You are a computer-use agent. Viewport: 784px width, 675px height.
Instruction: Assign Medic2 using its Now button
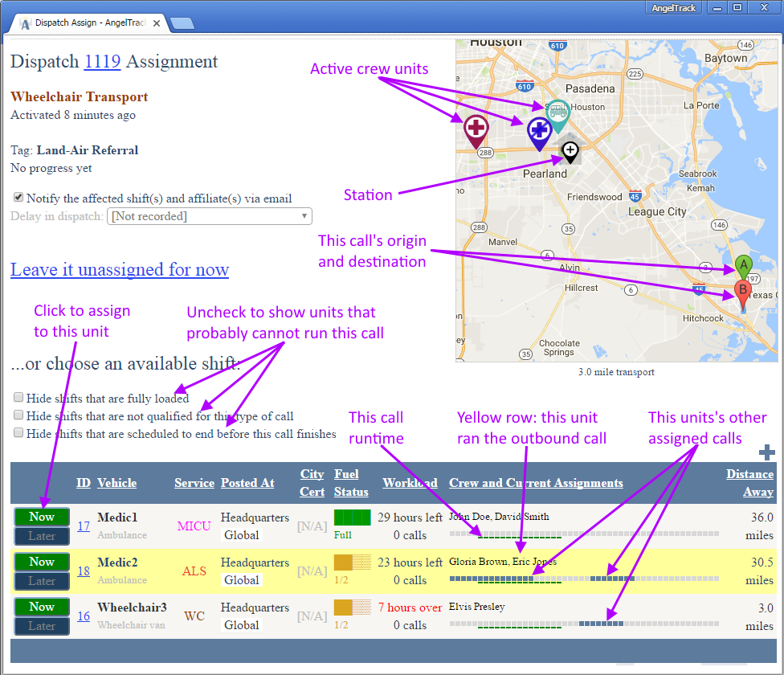(x=41, y=561)
